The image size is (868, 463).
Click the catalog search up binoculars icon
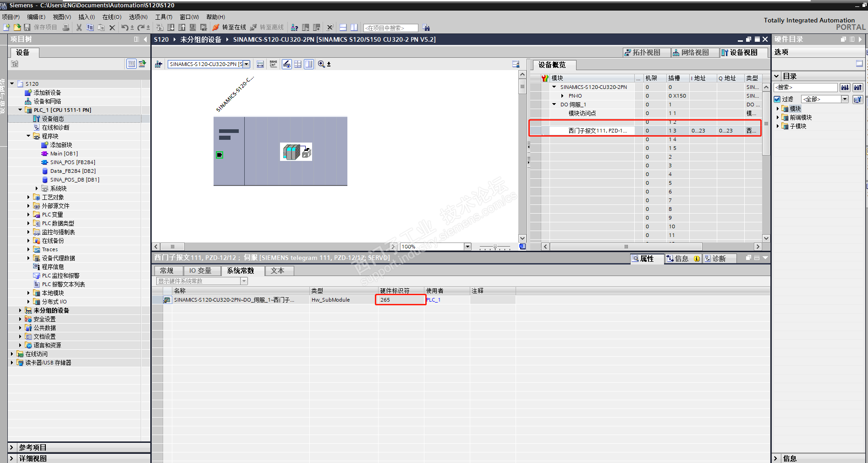[x=858, y=87]
